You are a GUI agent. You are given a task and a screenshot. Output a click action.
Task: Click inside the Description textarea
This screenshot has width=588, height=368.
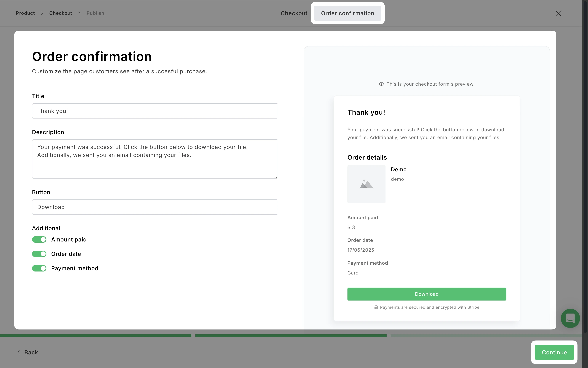(x=155, y=159)
